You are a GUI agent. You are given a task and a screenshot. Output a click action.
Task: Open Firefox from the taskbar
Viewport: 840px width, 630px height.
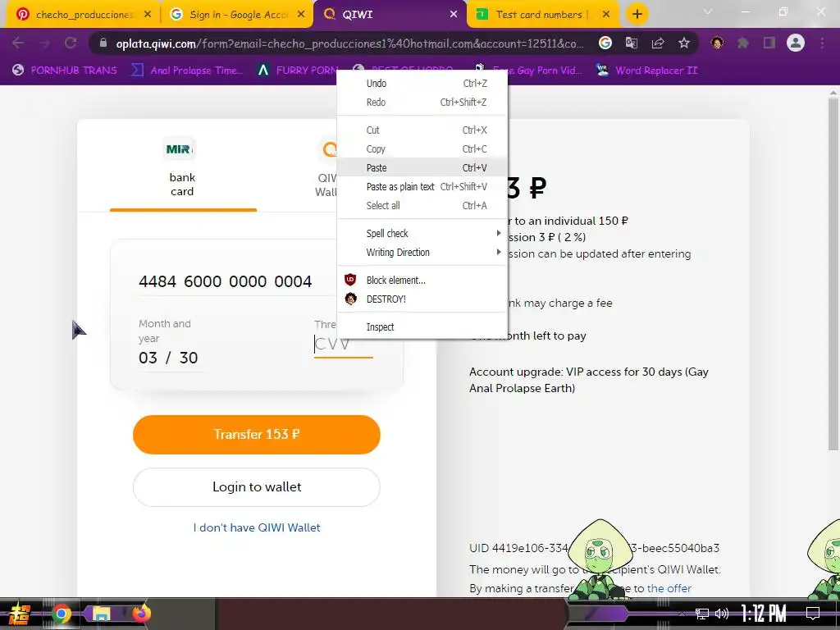pyautogui.click(x=141, y=614)
